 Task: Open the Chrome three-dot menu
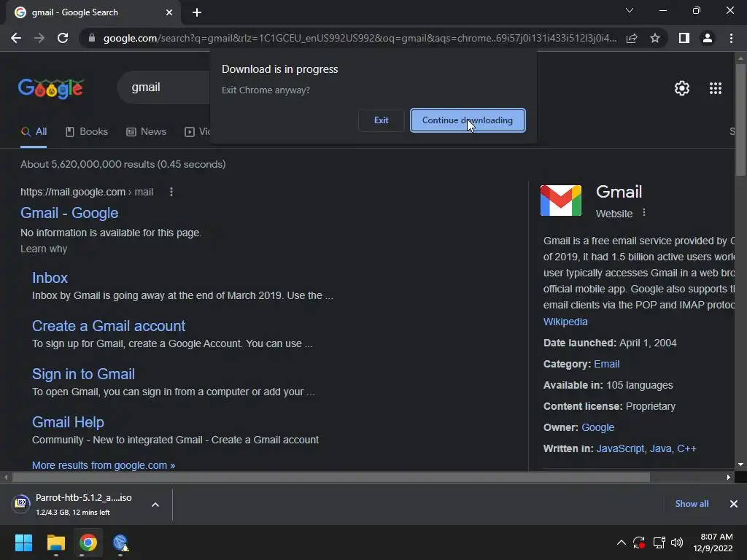point(731,38)
